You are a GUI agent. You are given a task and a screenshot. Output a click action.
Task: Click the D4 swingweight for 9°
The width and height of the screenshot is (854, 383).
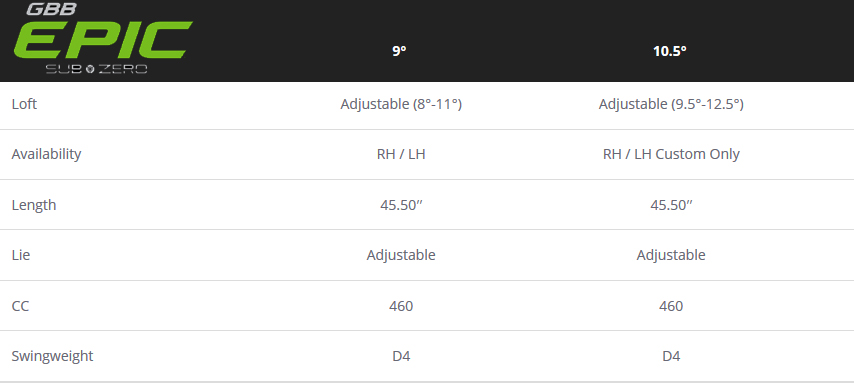coord(401,356)
